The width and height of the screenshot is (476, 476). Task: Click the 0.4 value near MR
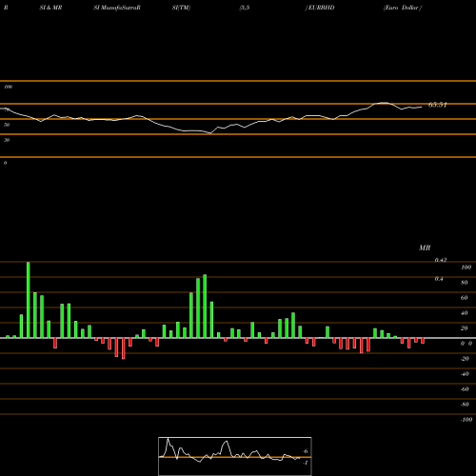point(439,279)
